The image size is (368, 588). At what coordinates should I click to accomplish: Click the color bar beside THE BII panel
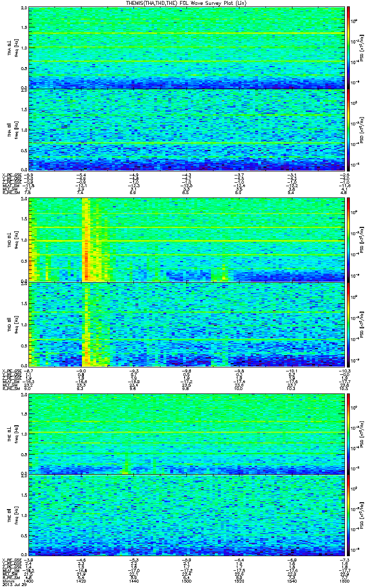point(349,515)
